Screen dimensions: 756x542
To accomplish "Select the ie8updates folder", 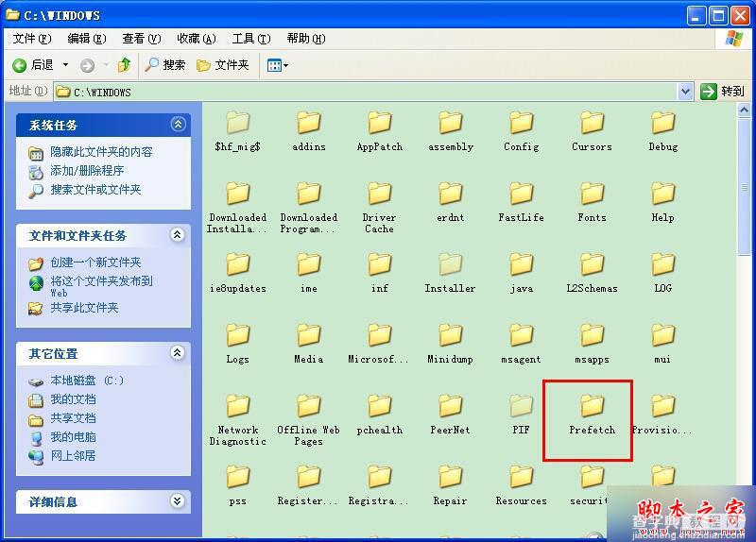I will click(x=238, y=273).
